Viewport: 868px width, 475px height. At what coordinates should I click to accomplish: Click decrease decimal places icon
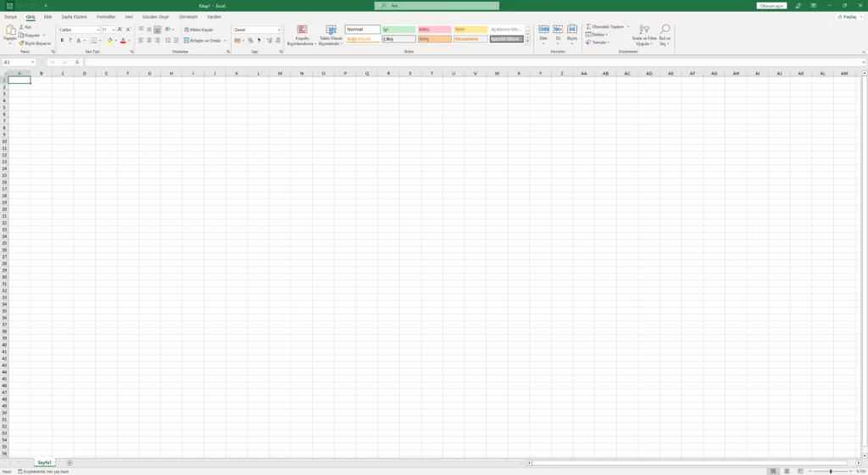(x=277, y=41)
